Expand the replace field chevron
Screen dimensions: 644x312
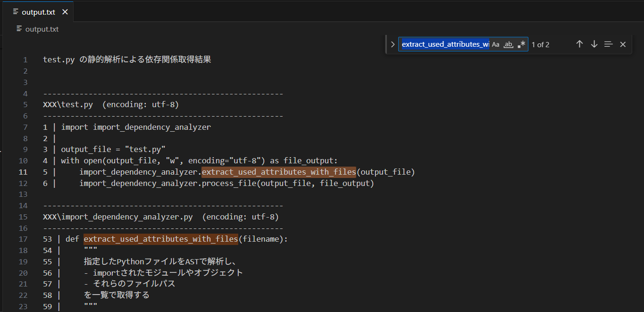[393, 44]
